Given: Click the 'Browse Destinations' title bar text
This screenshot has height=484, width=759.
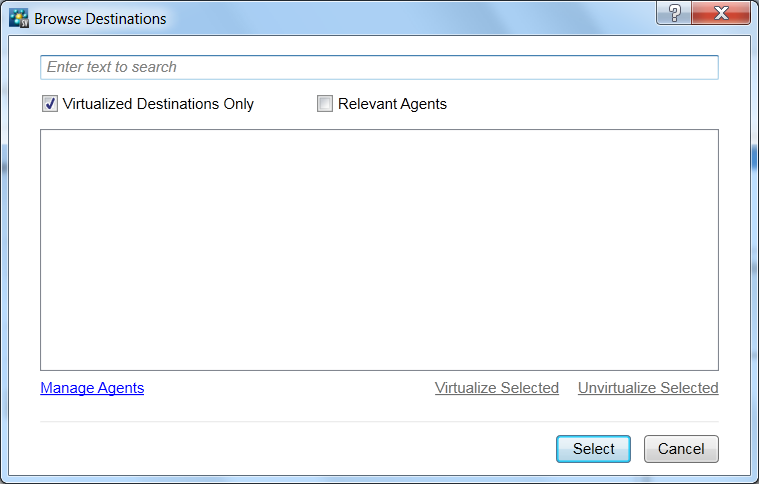Looking at the screenshot, I should coord(100,18).
